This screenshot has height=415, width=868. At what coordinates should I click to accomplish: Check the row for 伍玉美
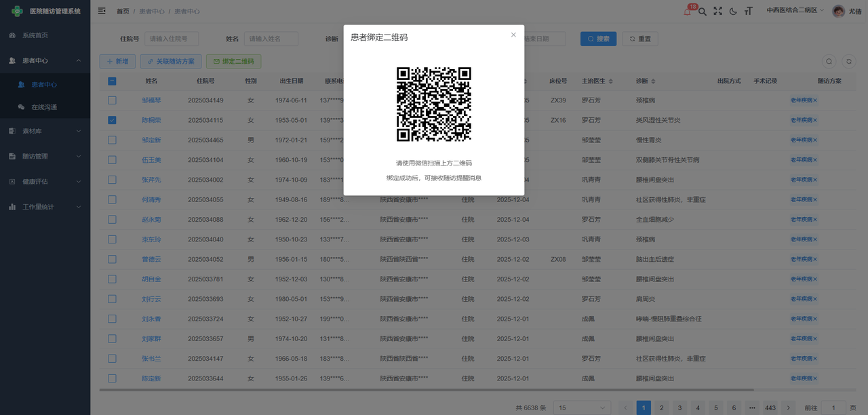112,160
